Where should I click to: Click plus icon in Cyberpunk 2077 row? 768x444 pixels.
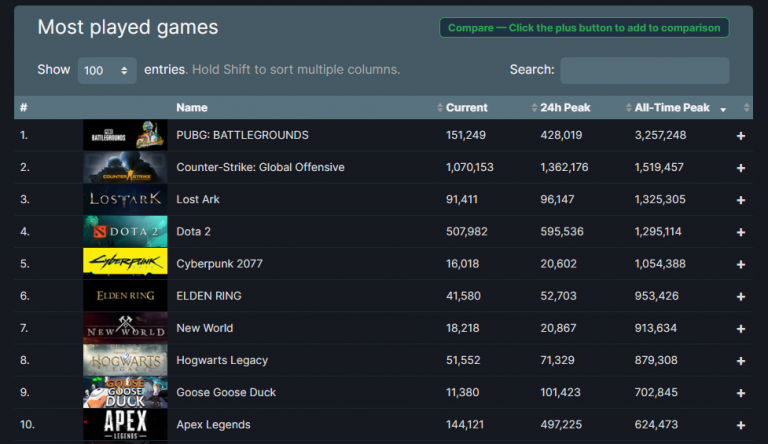point(741,265)
